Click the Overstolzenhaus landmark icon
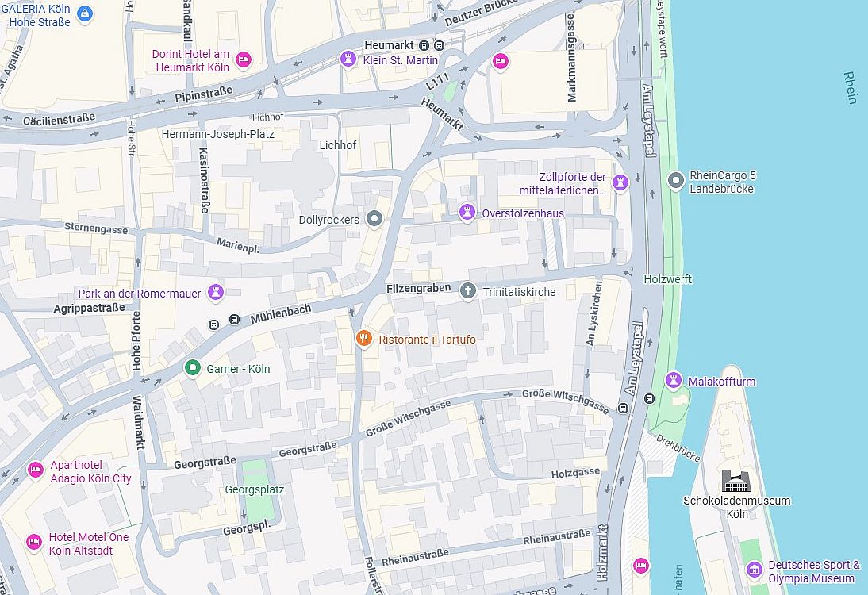This screenshot has height=595, width=868. [x=467, y=212]
